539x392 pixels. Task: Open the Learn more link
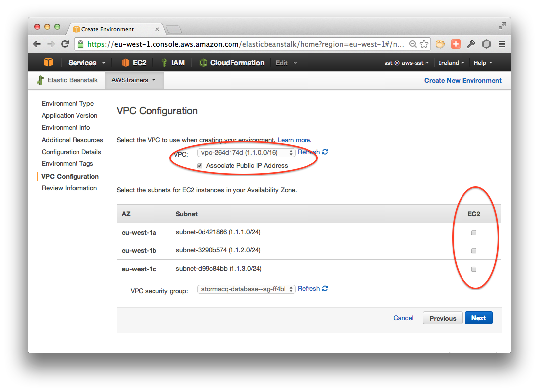(294, 140)
